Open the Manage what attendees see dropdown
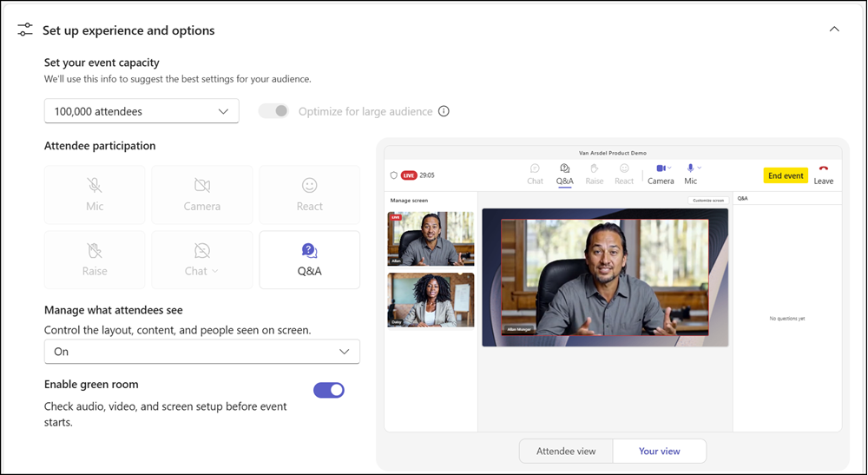This screenshot has width=868, height=475. tap(202, 352)
